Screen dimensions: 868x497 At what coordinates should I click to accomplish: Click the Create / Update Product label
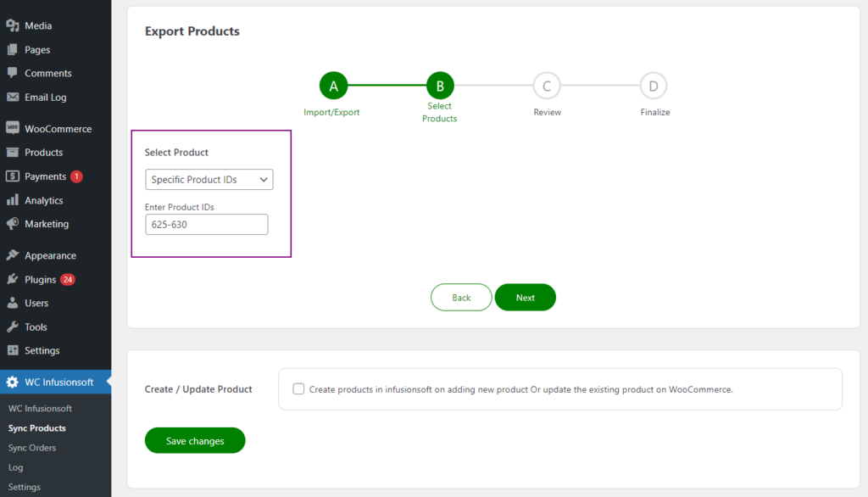pos(198,389)
